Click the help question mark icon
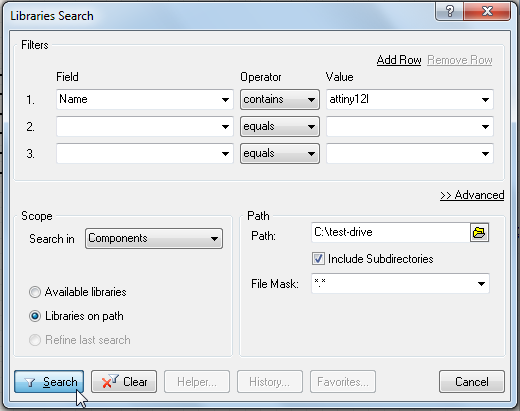 pos(449,11)
